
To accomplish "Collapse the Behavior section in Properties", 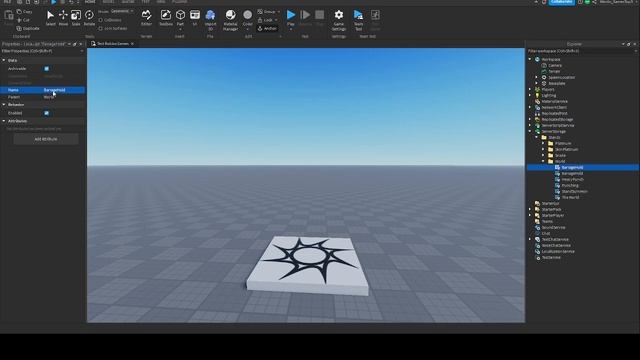I will (x=4, y=105).
